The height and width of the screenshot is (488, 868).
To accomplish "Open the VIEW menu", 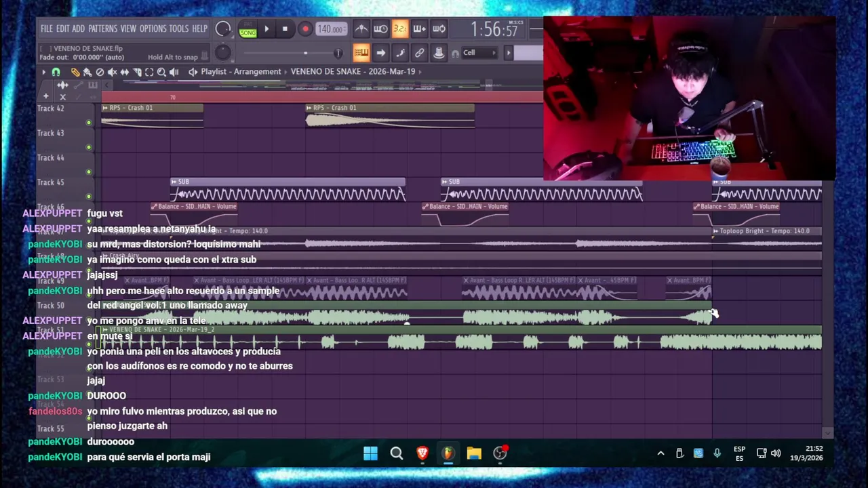I will (128, 28).
